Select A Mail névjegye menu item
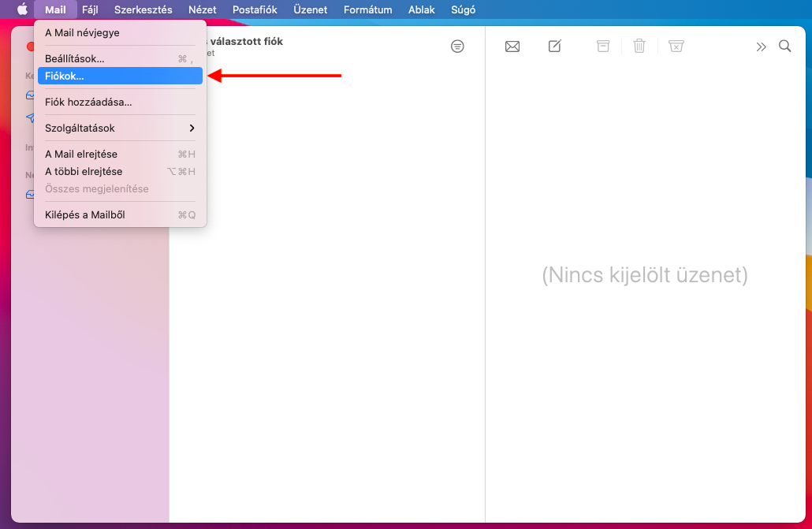This screenshot has height=529, width=812. click(x=120, y=32)
